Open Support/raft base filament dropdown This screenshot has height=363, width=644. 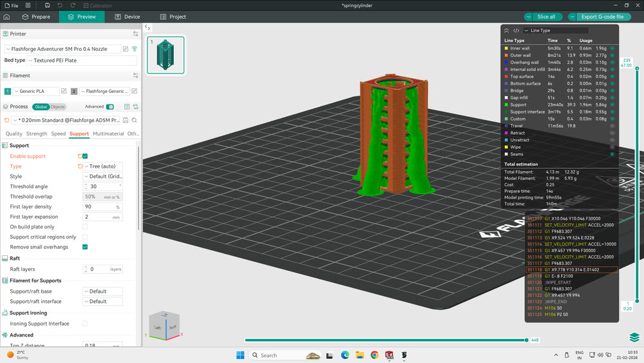(102, 291)
